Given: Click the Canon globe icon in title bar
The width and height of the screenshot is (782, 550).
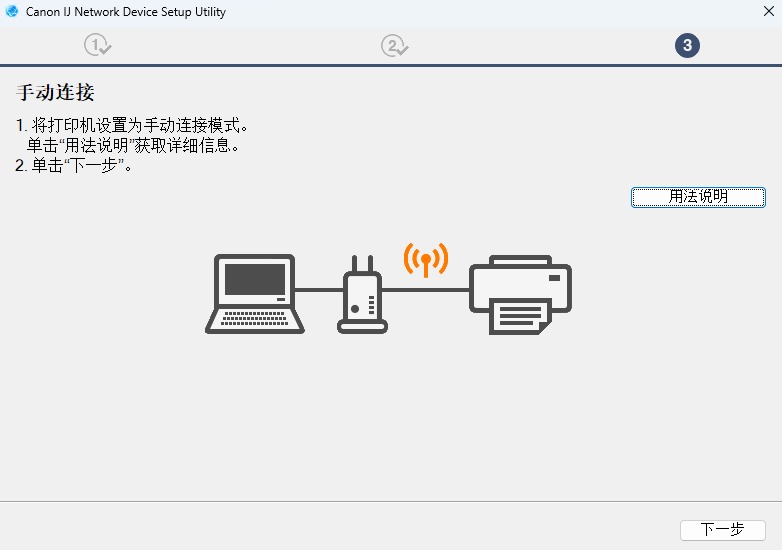Looking at the screenshot, I should click(x=12, y=11).
